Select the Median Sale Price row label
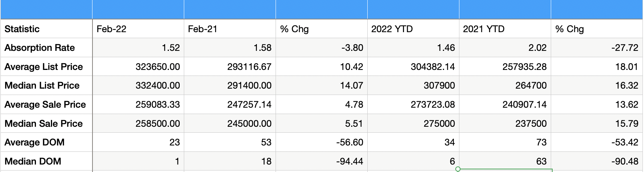Screen dimensions: 644x172 click(46, 123)
